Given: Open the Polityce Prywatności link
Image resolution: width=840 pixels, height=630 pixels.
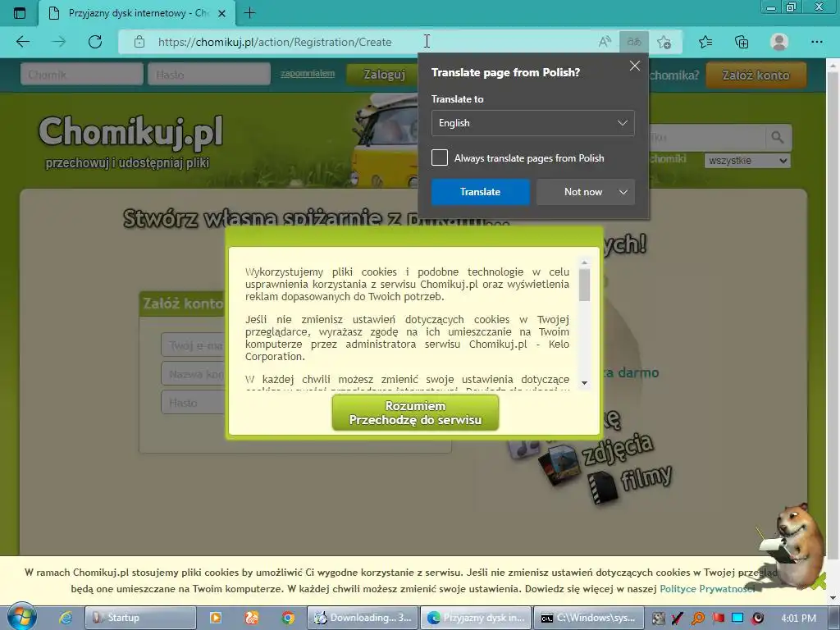Looking at the screenshot, I should (x=707, y=589).
